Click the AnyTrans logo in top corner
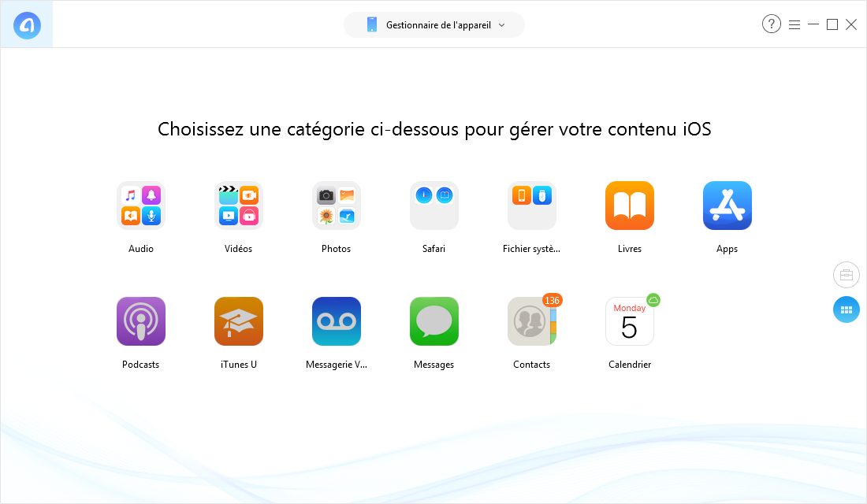 pos(27,25)
